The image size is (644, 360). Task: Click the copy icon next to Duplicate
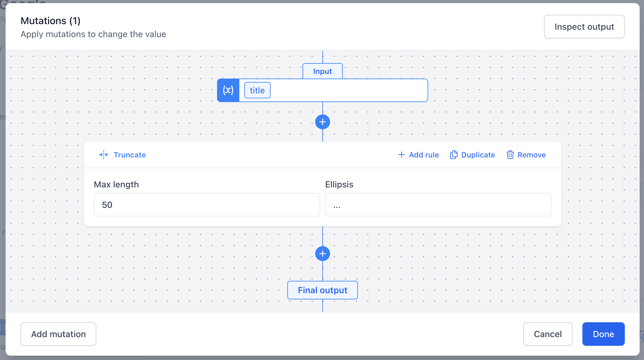[454, 155]
